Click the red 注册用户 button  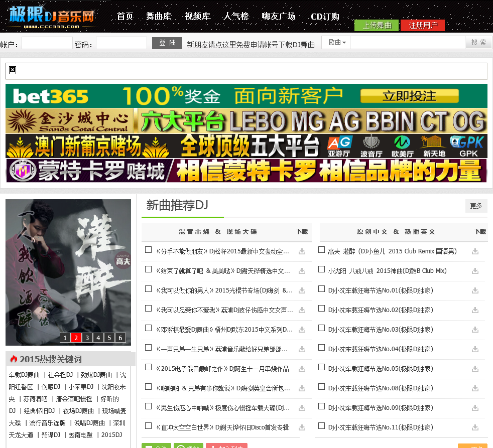[423, 25]
